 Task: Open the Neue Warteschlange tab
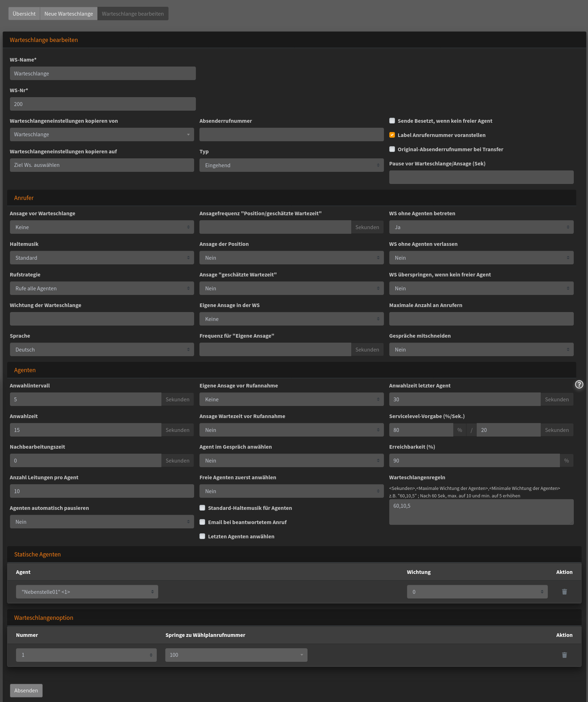point(69,14)
